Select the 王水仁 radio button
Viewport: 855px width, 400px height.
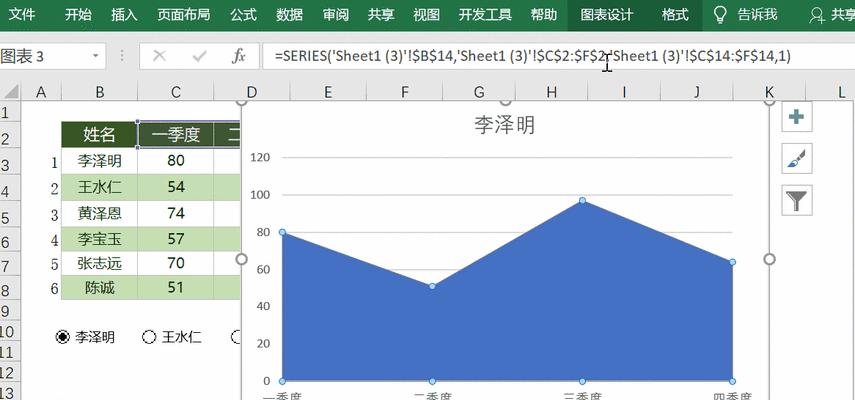tap(149, 337)
